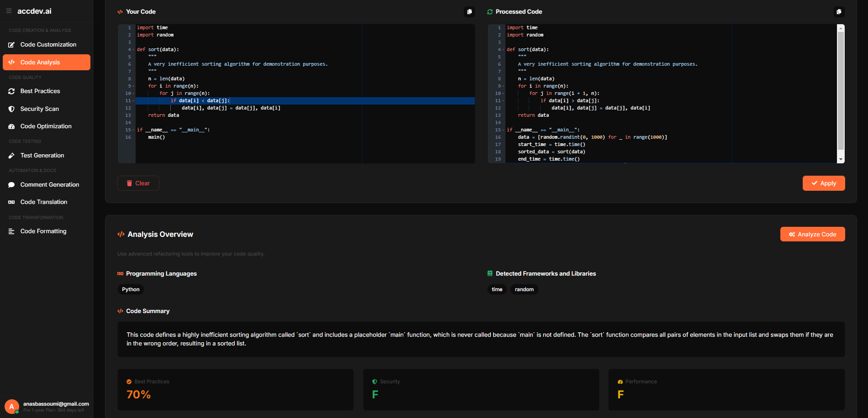
Task: Click the code summary paragraph
Action: pyautogui.click(x=481, y=340)
